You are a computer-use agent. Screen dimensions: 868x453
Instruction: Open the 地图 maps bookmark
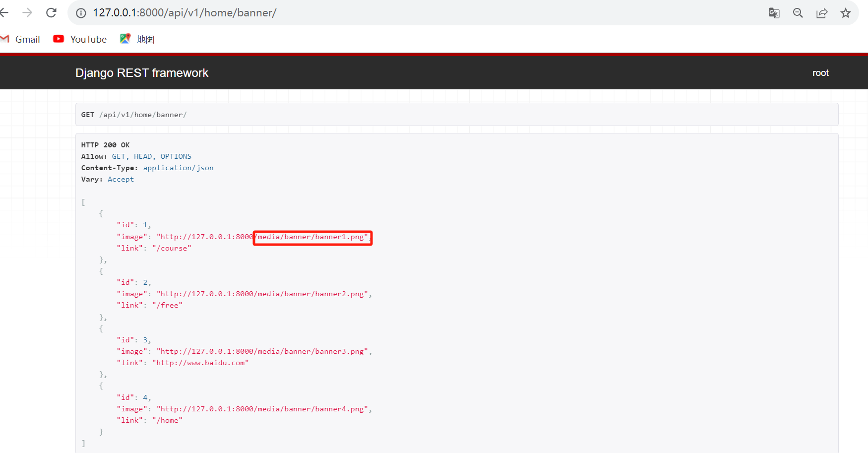tap(137, 39)
